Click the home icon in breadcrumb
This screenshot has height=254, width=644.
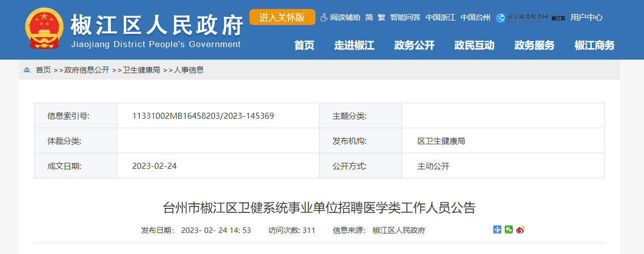27,70
